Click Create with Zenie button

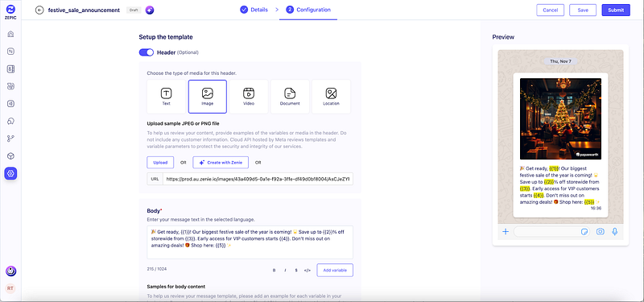[x=221, y=163]
